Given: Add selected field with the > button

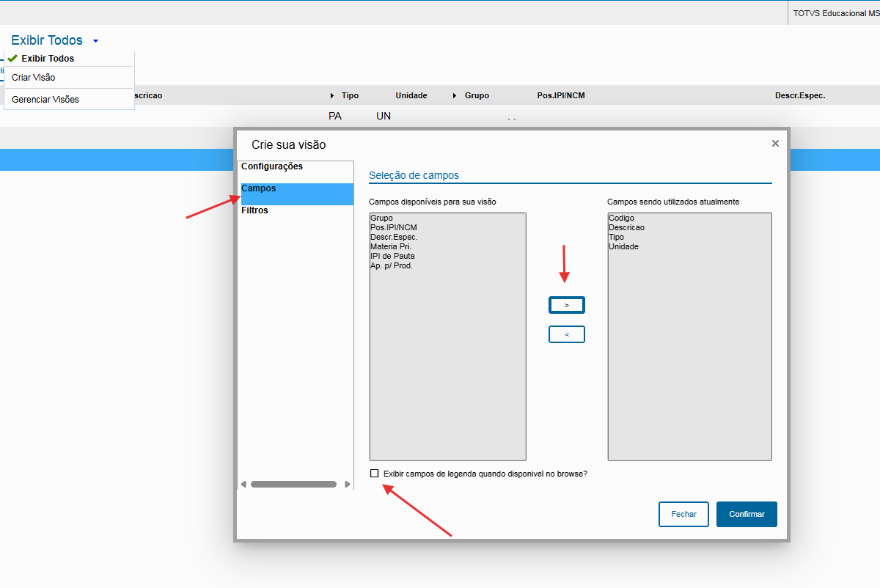Looking at the screenshot, I should [x=567, y=305].
